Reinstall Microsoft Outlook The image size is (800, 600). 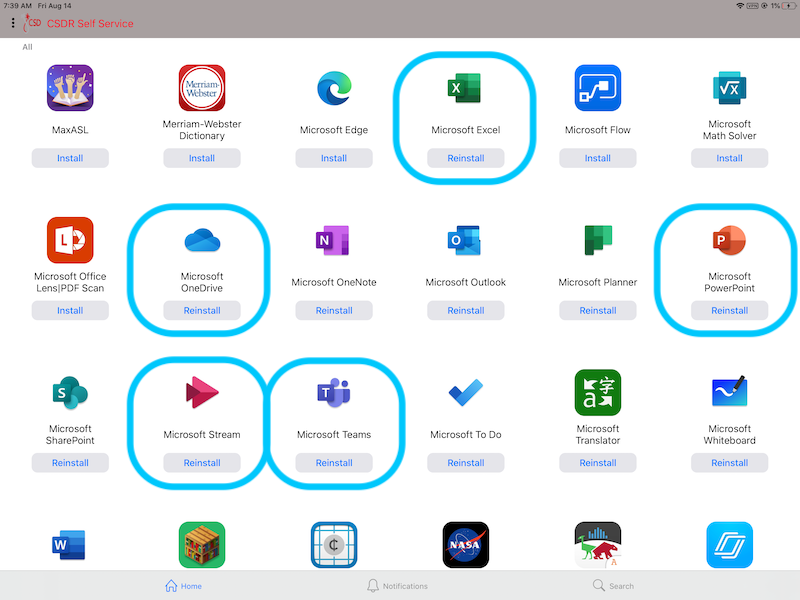point(465,310)
